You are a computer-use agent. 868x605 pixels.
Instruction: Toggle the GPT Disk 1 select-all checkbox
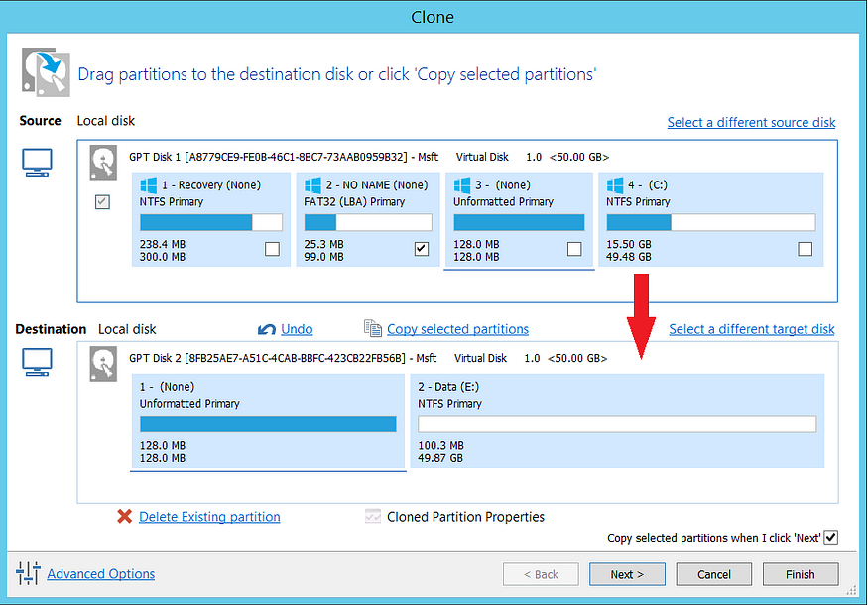tap(102, 202)
